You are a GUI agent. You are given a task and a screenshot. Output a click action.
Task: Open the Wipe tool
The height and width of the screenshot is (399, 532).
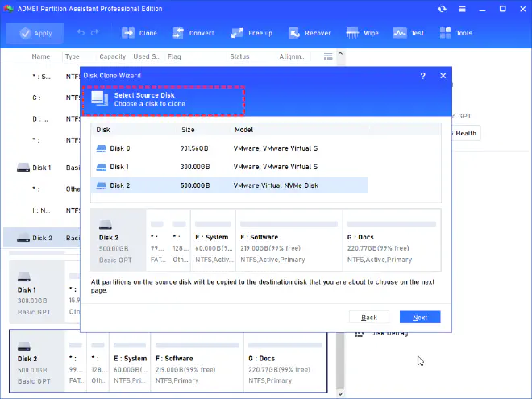[362, 33]
